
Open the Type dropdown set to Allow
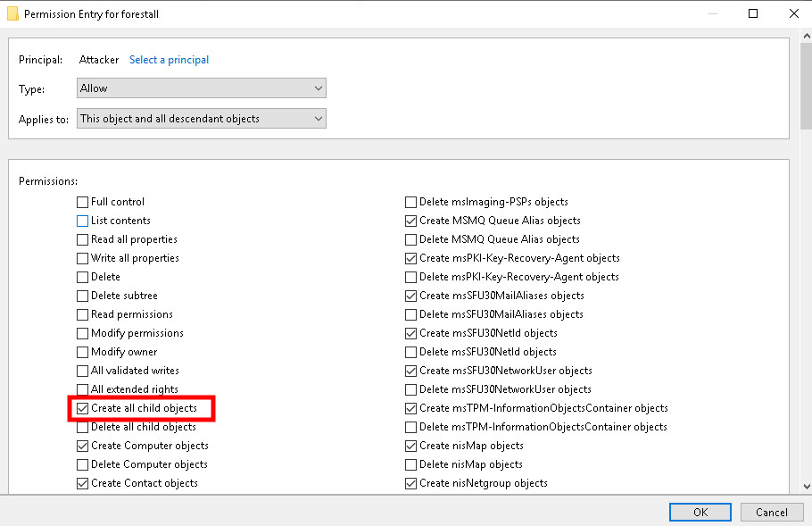(202, 88)
